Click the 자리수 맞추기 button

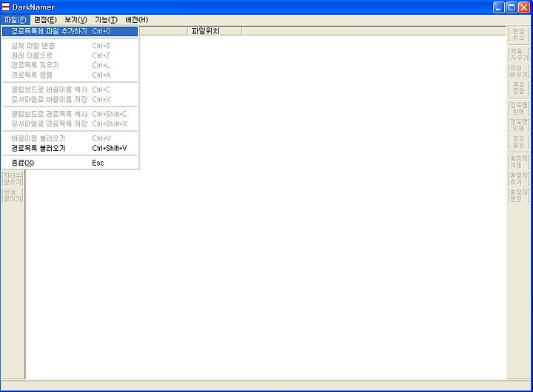[x=13, y=179]
